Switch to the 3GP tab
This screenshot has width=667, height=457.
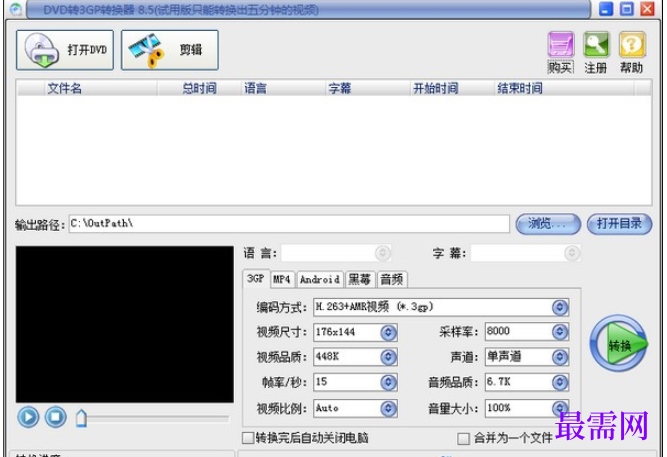(256, 279)
